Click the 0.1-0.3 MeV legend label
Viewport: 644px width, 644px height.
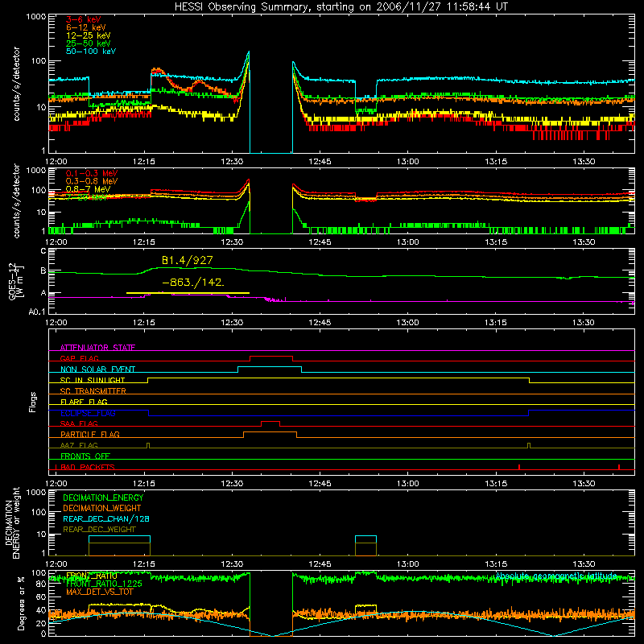coord(92,173)
